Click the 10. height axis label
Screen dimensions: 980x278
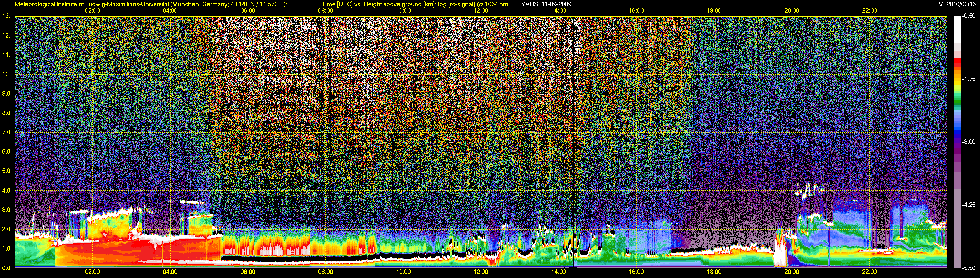(x=6, y=74)
